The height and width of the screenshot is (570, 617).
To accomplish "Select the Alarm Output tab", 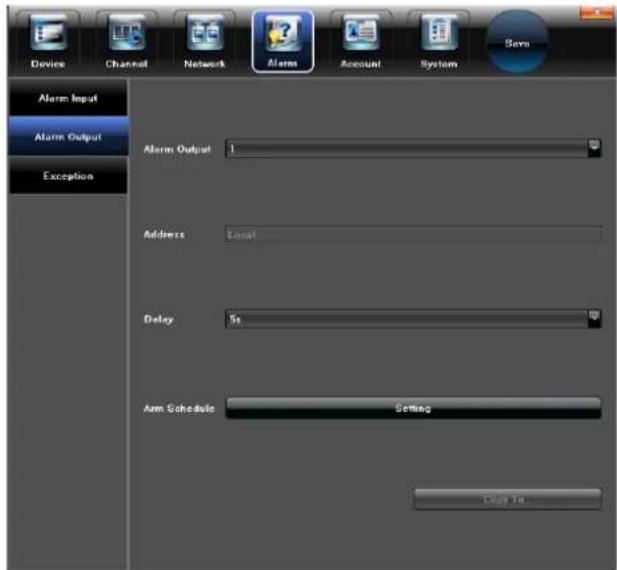I will [x=68, y=137].
